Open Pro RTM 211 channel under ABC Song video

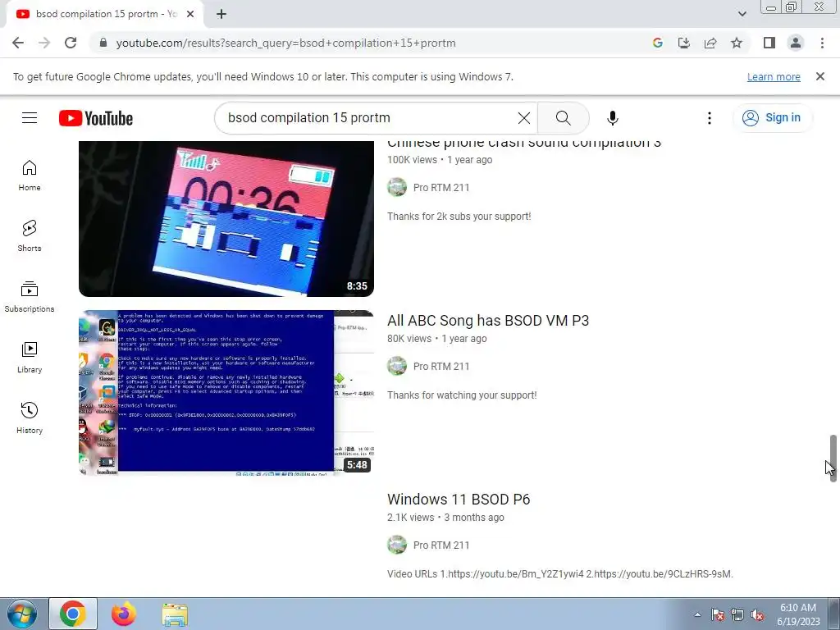tap(441, 367)
